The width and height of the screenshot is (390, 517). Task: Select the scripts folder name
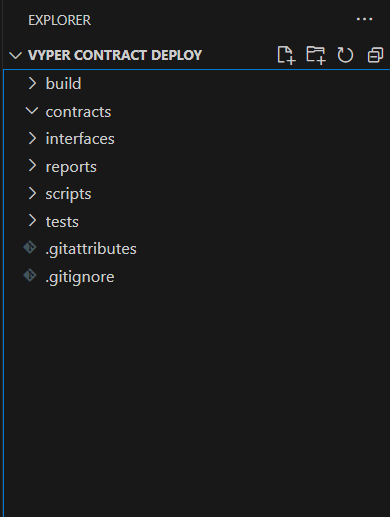tap(68, 194)
